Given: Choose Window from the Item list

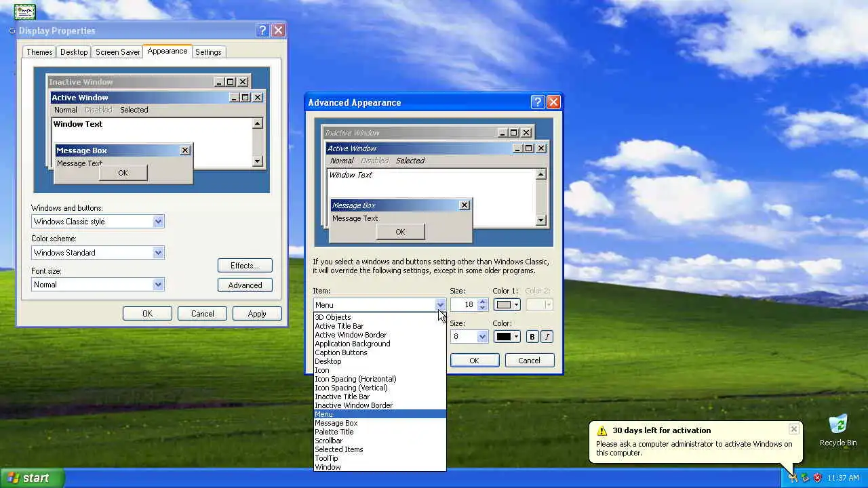Looking at the screenshot, I should (380, 467).
